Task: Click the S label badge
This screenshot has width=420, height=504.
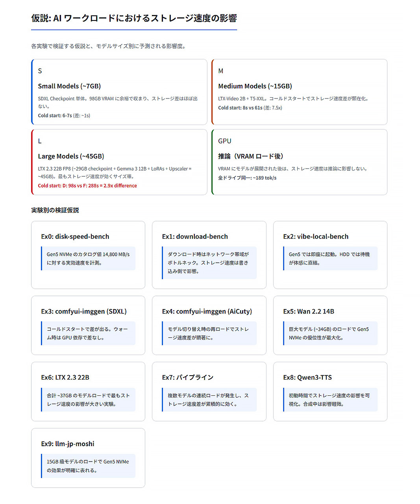Action: pos(40,71)
